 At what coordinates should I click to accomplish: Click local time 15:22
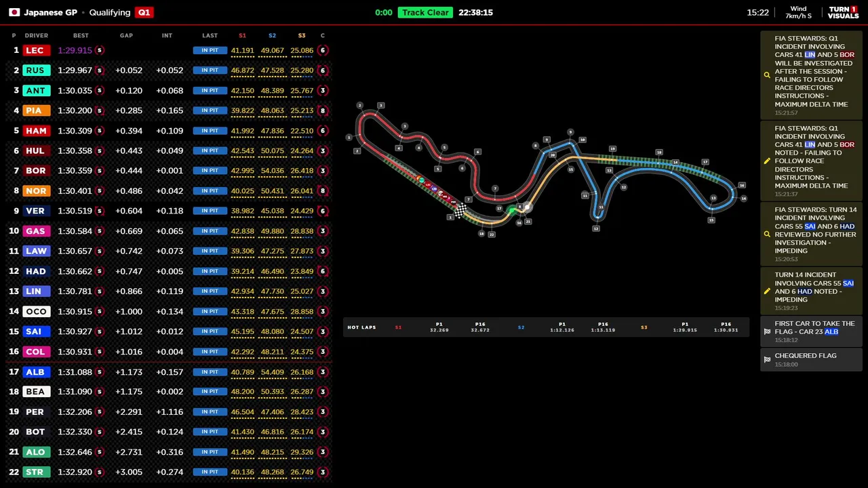click(x=757, y=12)
